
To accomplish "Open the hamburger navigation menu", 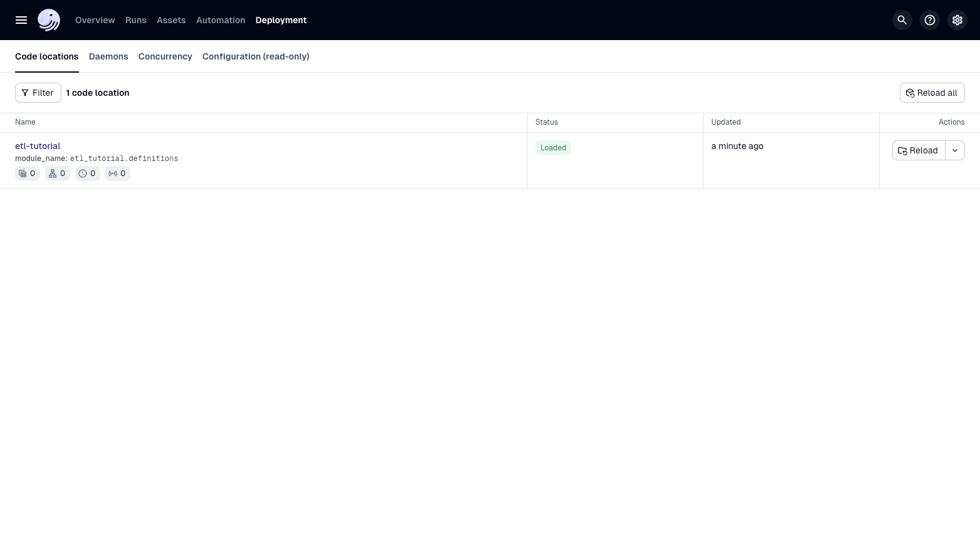I will 21,20.
